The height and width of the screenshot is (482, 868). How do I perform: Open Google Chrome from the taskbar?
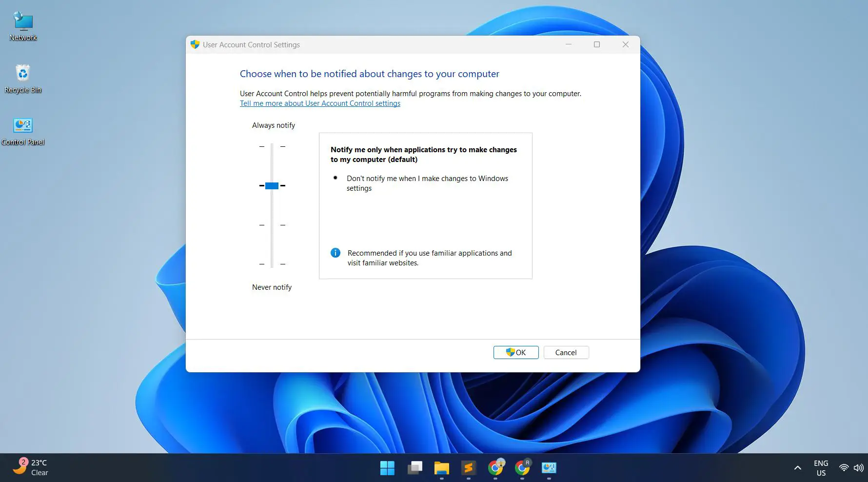point(496,467)
